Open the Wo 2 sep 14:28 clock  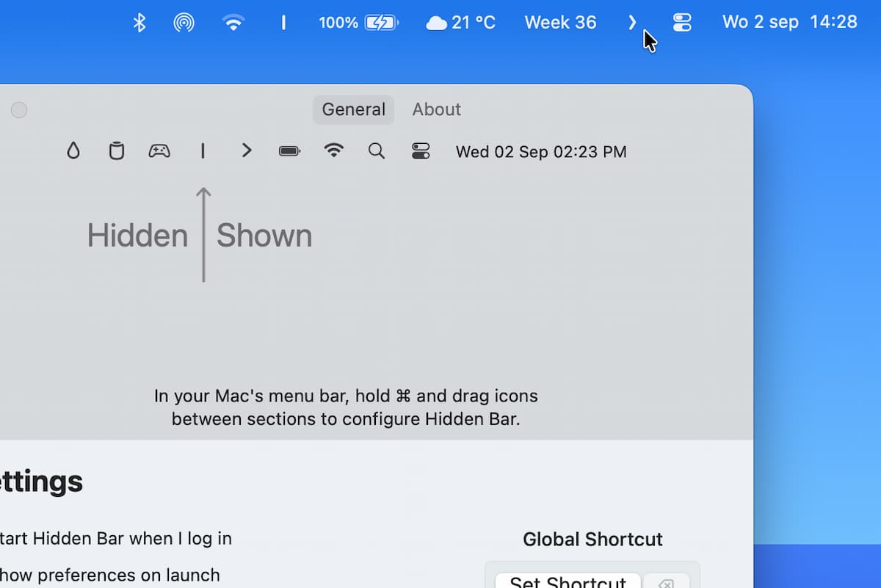(790, 22)
